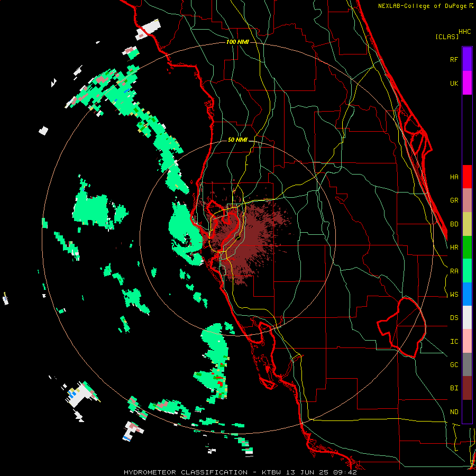This screenshot has width=476, height=476.
Task: Click the 'HA' legend label
Action: click(454, 177)
